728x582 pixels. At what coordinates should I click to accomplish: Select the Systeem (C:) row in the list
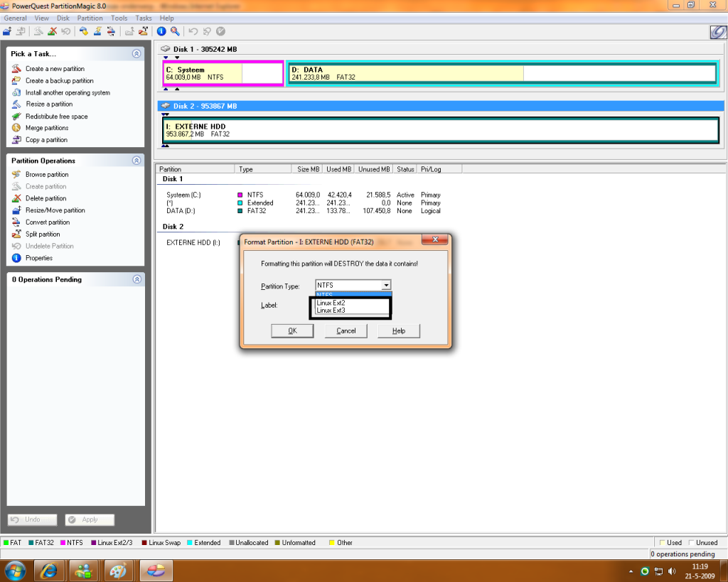(x=303, y=195)
